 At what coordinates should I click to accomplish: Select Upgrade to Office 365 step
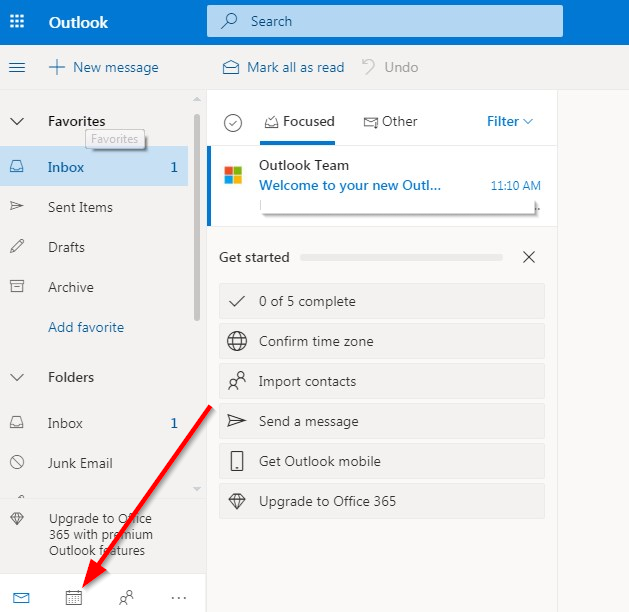click(x=382, y=501)
